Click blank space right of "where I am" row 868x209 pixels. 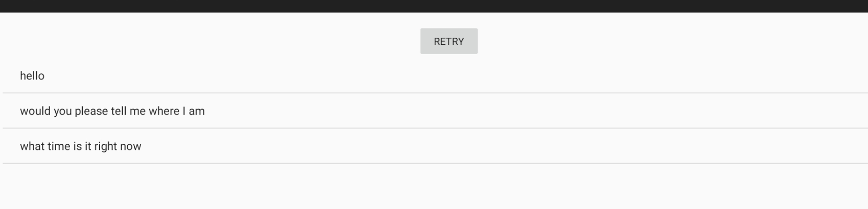click(x=536, y=111)
